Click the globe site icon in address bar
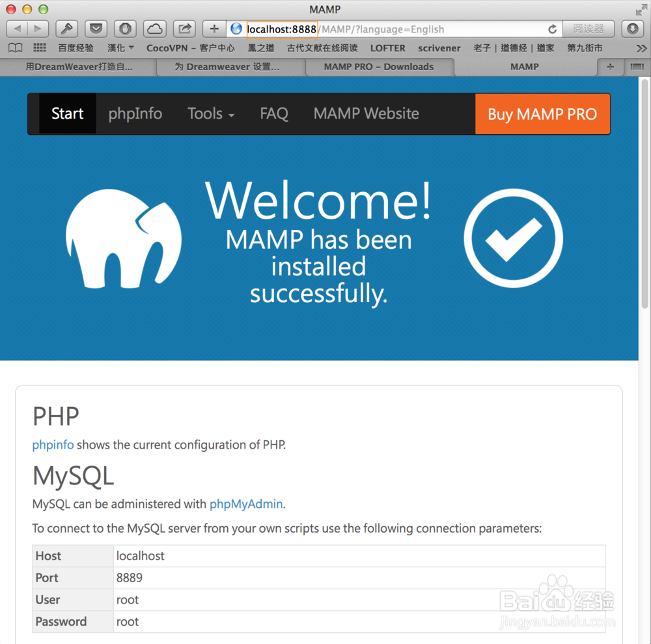Screen dimensions: 651x644 pos(236,29)
